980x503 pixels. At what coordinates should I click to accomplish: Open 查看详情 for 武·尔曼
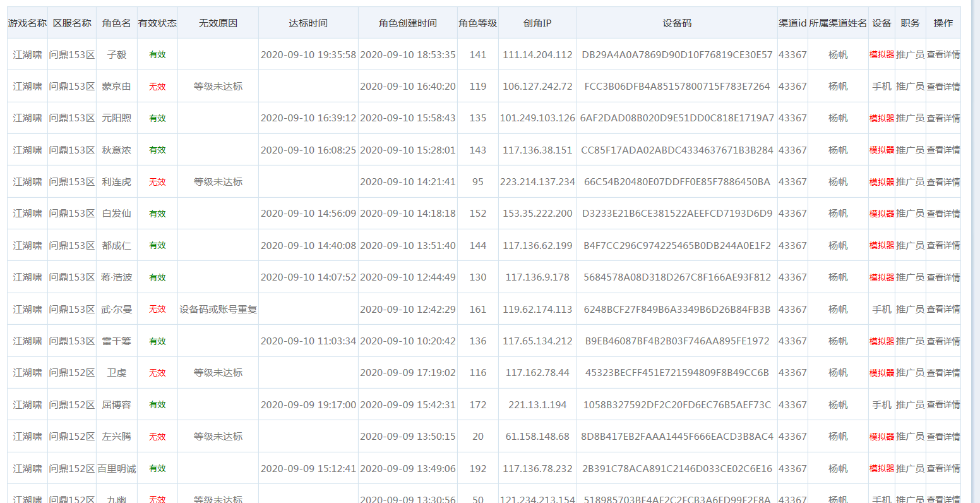click(943, 310)
